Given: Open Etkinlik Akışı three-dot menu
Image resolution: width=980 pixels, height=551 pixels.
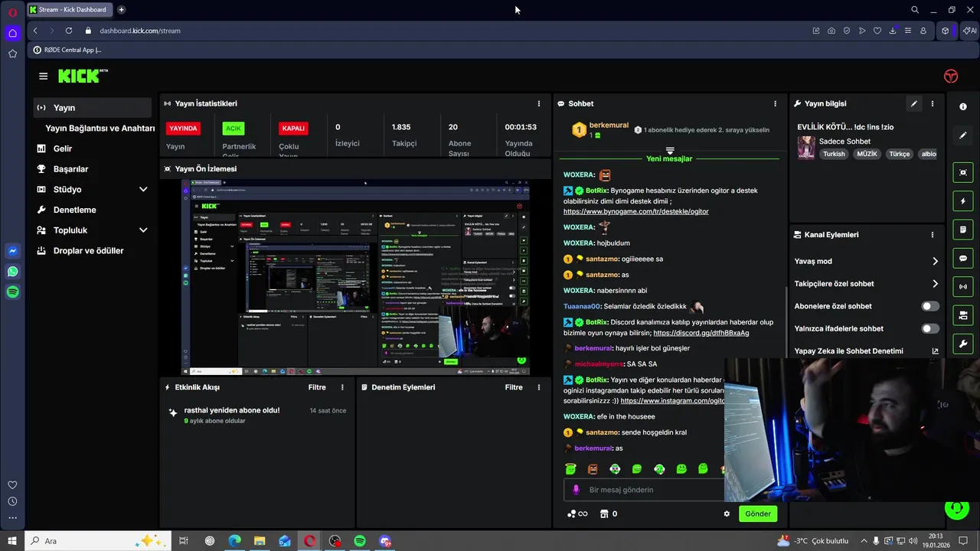Looking at the screenshot, I should point(342,387).
